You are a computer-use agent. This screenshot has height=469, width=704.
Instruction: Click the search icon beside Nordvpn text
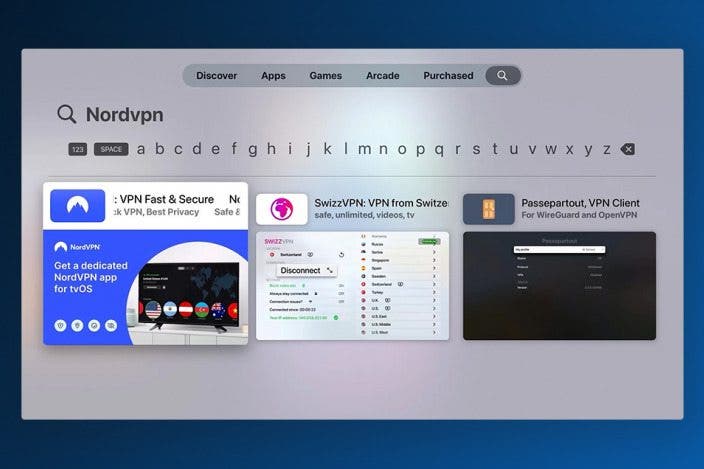pos(67,114)
